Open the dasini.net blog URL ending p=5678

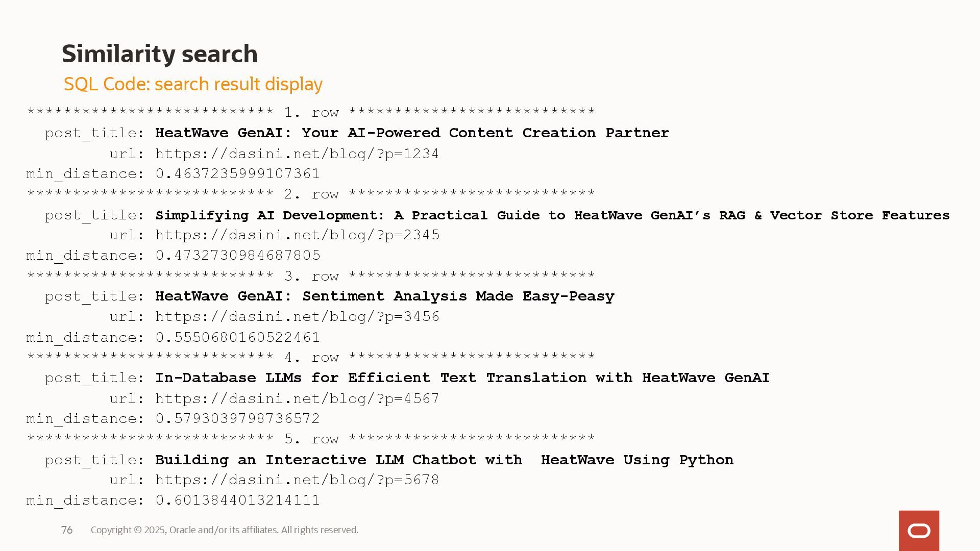pos(297,480)
